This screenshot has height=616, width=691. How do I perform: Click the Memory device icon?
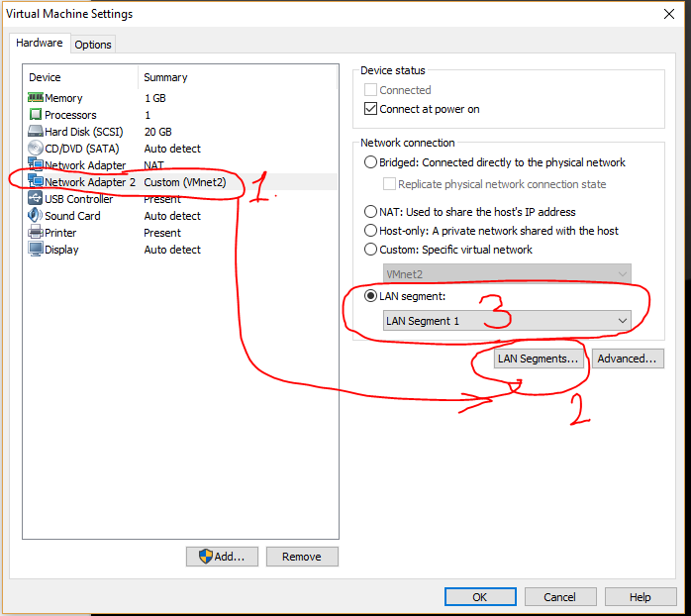pos(35,98)
